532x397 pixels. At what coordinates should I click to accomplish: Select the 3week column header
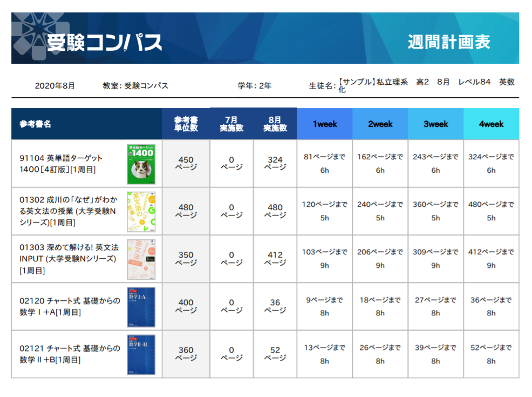pyautogui.click(x=435, y=124)
